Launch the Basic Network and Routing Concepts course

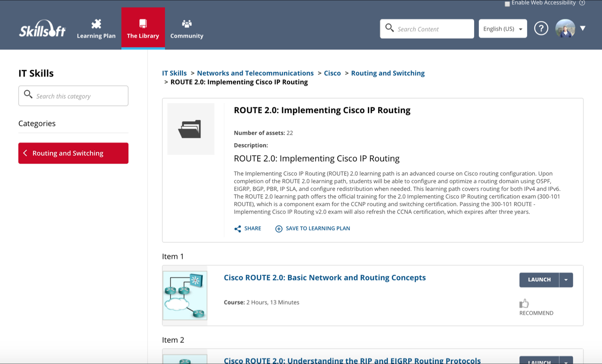(539, 279)
